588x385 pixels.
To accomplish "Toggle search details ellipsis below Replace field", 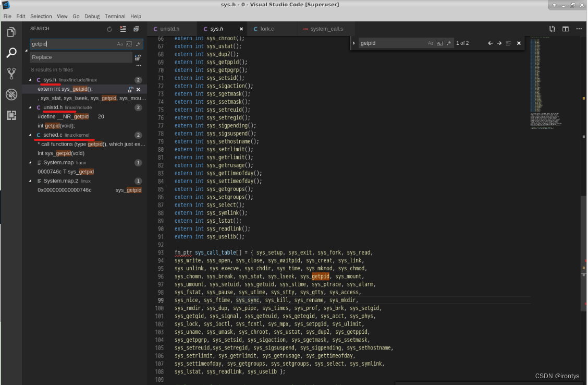I will pyautogui.click(x=138, y=65).
